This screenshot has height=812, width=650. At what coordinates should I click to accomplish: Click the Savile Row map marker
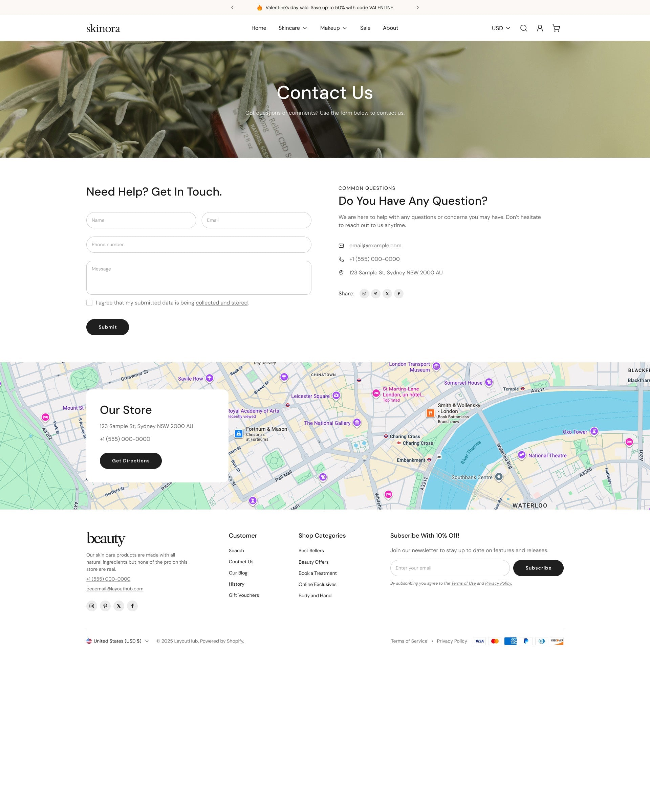210,378
